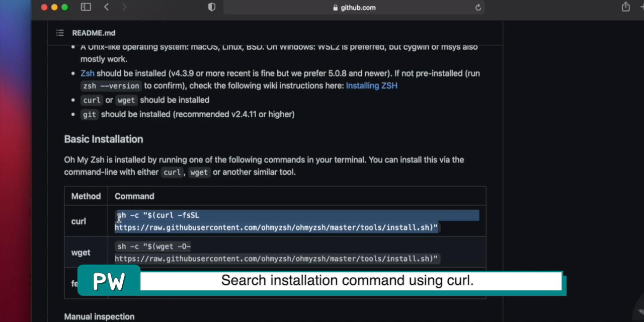Go back with the toolbar arrow
Screen dimensions: 644x322
tap(106, 7)
